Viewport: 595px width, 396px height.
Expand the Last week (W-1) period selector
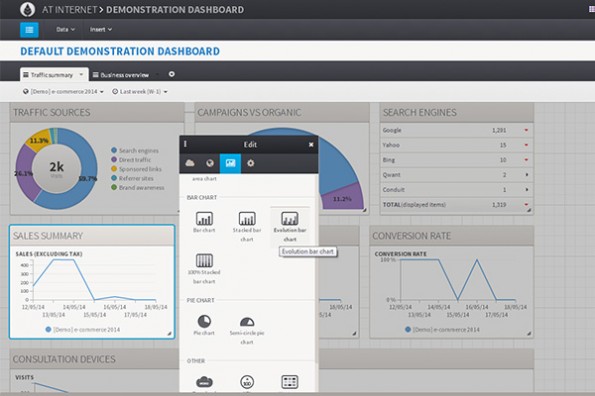point(140,92)
